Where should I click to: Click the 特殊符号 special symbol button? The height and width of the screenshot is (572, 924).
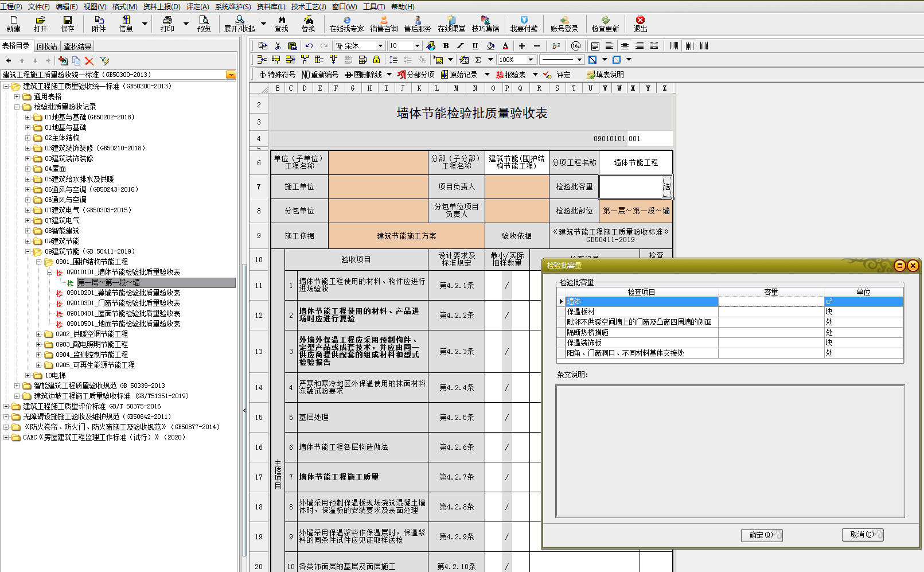[277, 75]
